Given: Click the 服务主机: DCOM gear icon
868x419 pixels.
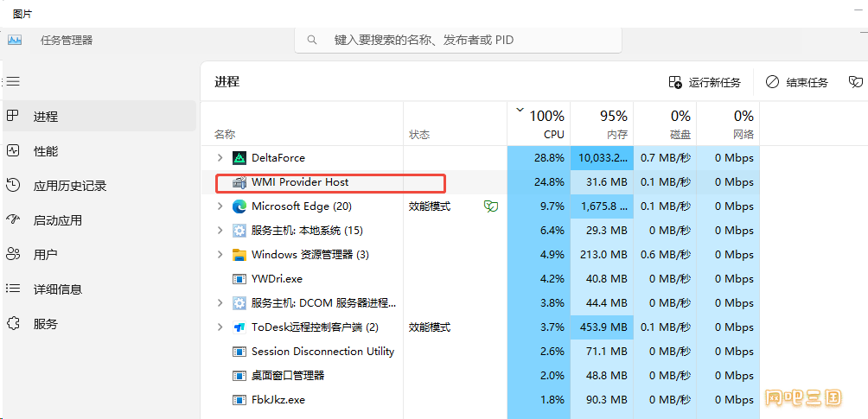Looking at the screenshot, I should pyautogui.click(x=239, y=302).
